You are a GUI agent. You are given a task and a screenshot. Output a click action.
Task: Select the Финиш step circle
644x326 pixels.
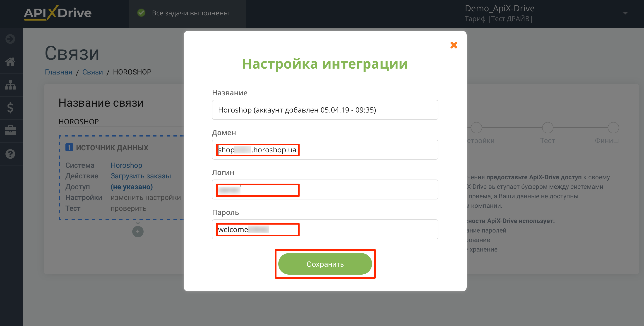(x=613, y=128)
